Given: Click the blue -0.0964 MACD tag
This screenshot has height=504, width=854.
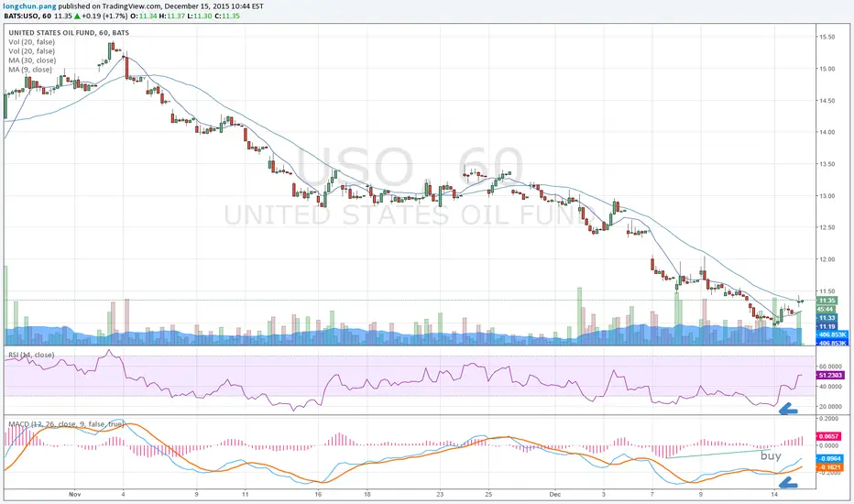Looking at the screenshot, I should click(x=829, y=459).
